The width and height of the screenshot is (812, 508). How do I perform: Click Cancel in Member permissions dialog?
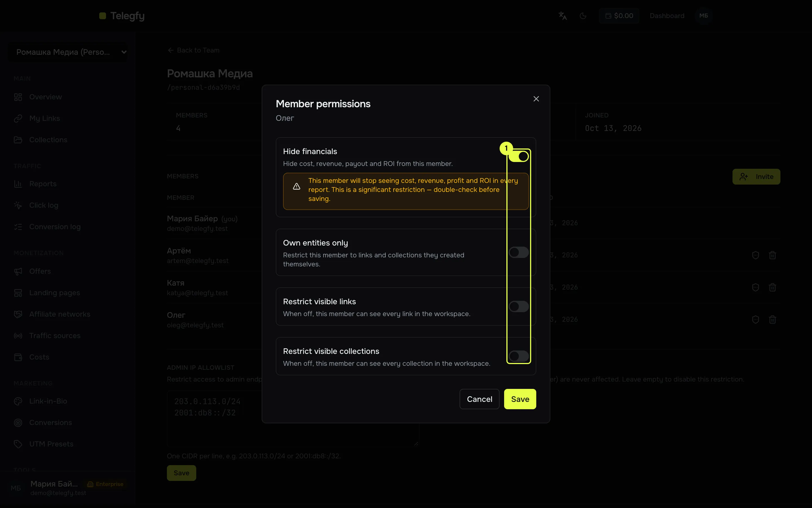[480, 399]
